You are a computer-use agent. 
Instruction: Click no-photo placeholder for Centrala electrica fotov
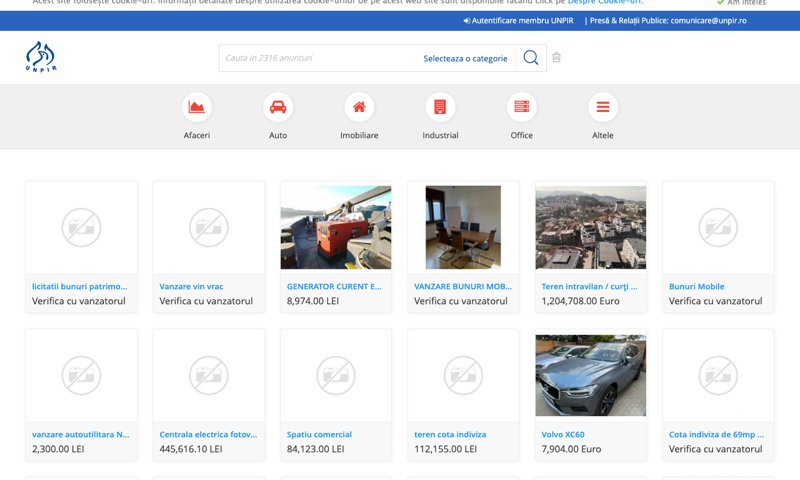coord(209,375)
